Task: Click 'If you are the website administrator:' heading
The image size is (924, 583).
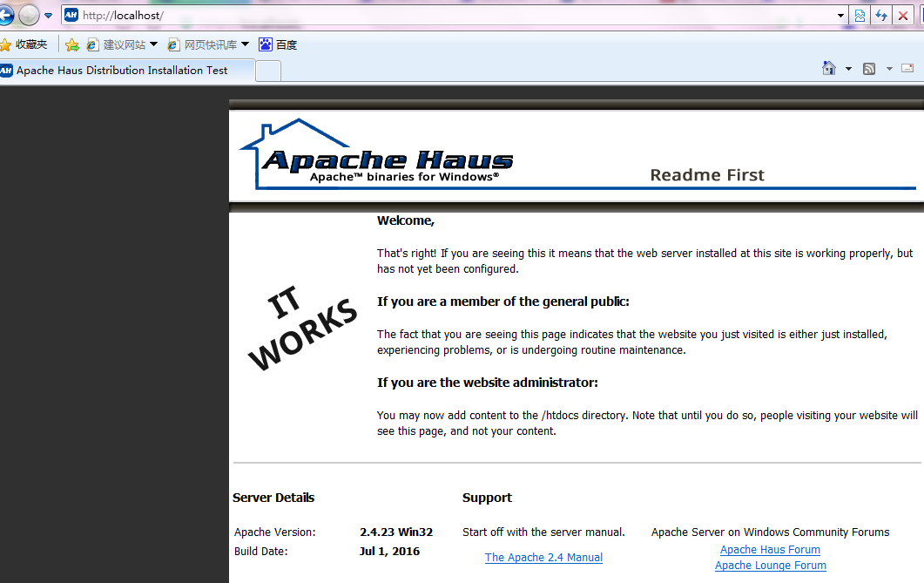Action: click(488, 383)
